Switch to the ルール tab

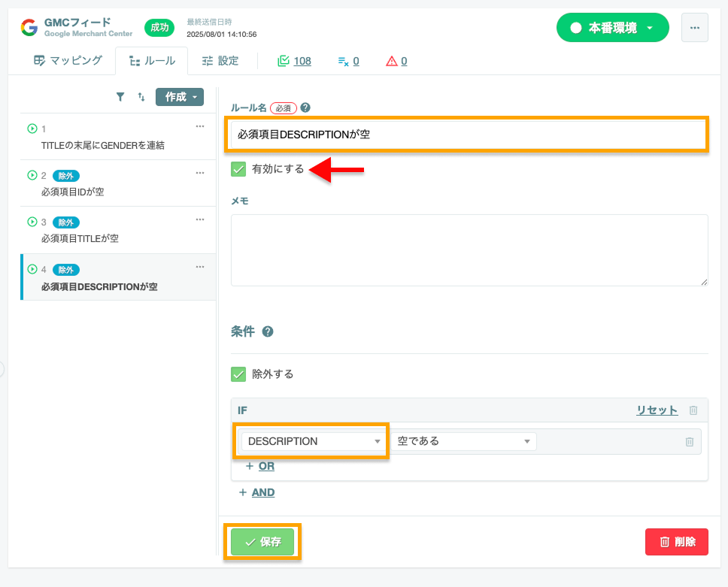pyautogui.click(x=152, y=61)
